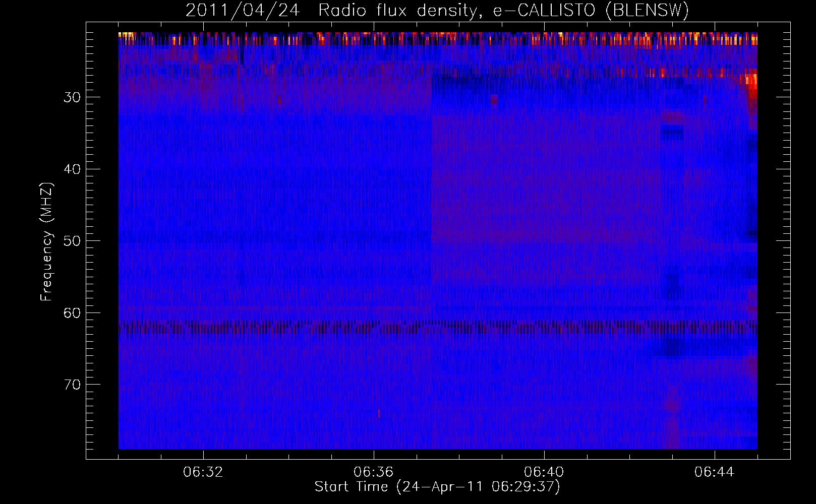Click the 06:32 time tick label
The width and height of the screenshot is (816, 504).
click(203, 472)
